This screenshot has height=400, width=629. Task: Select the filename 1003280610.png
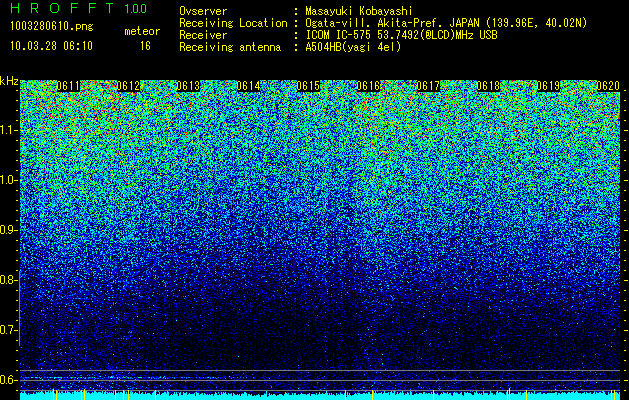coord(52,27)
